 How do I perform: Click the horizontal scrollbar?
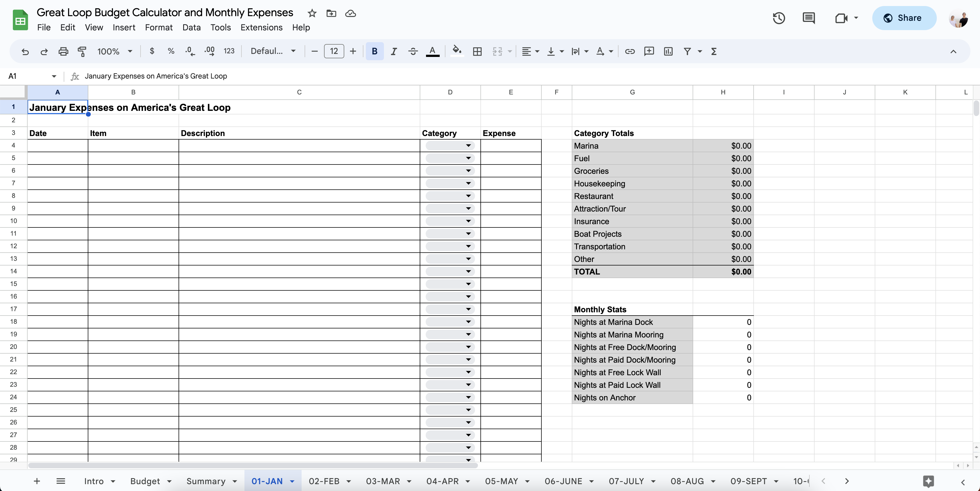253,466
